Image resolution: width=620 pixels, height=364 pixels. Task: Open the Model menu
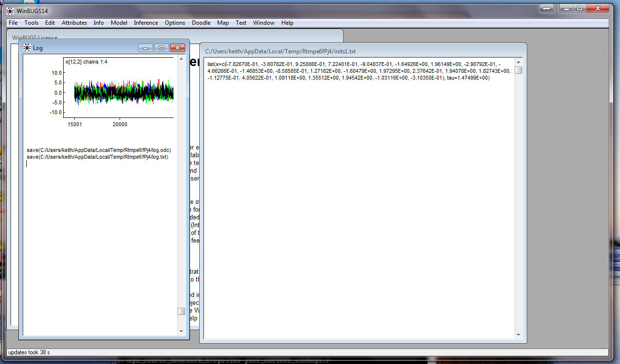click(x=119, y=23)
